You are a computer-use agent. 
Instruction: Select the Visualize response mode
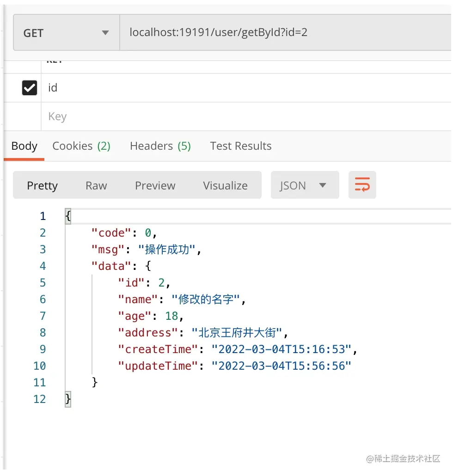225,185
